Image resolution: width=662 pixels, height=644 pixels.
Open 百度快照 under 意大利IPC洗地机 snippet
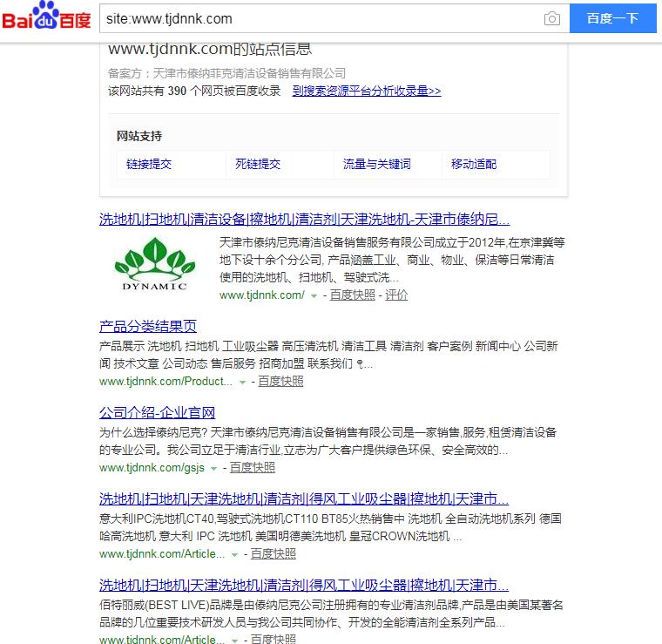(274, 553)
